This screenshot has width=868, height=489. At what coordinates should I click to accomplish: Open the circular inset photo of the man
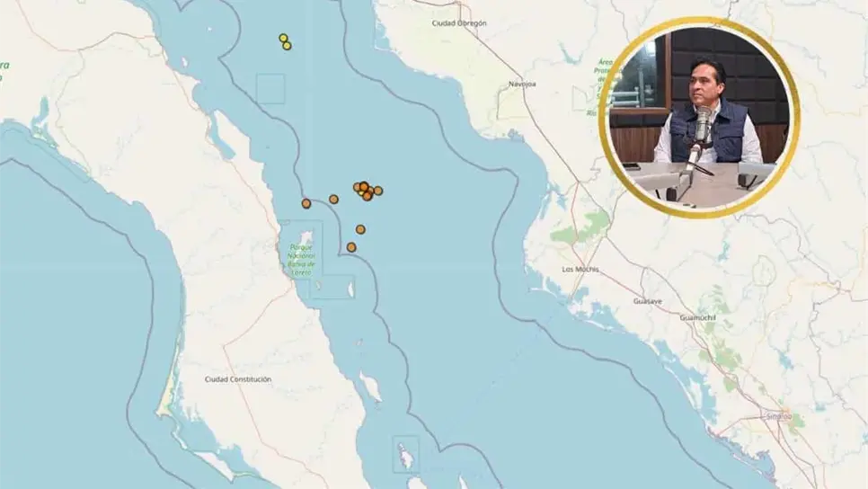click(x=702, y=118)
